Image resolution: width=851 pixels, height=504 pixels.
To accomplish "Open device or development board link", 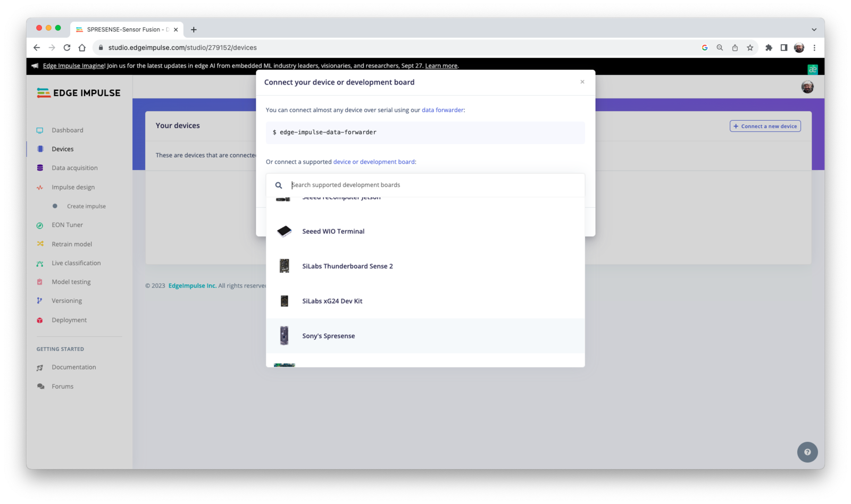I will point(374,162).
